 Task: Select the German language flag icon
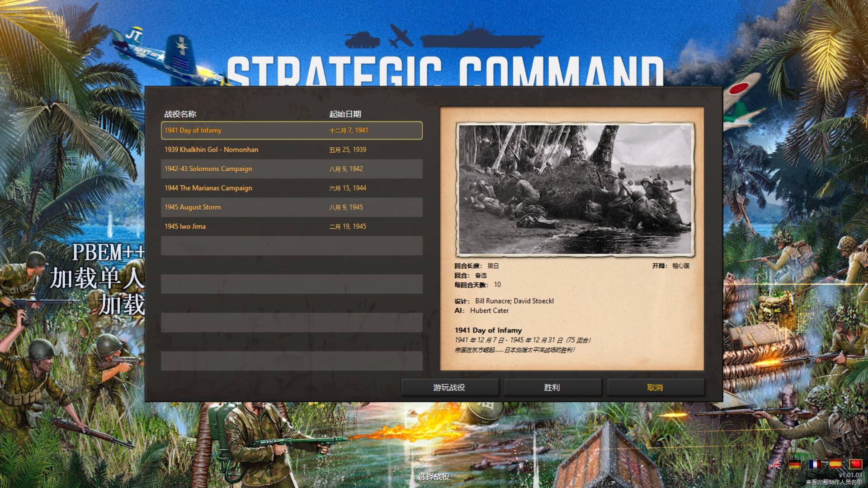point(795,464)
